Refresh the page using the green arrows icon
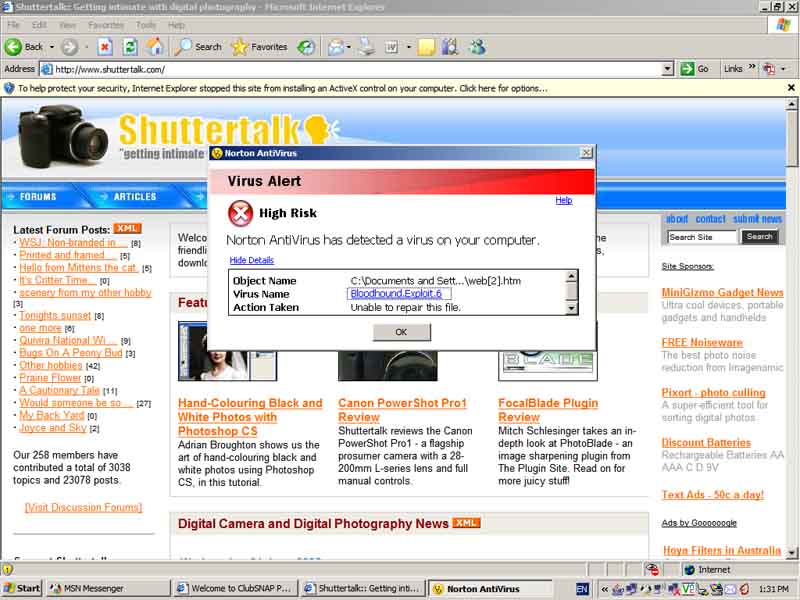This screenshot has width=800, height=600. pos(131,47)
